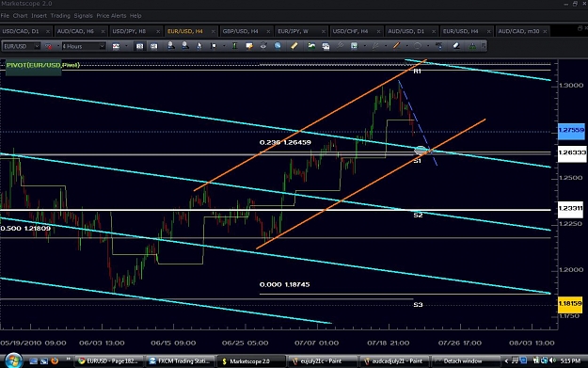Expand the grey line tool dropdown arrow
The width and height of the screenshot is (588, 368).
pos(386,46)
